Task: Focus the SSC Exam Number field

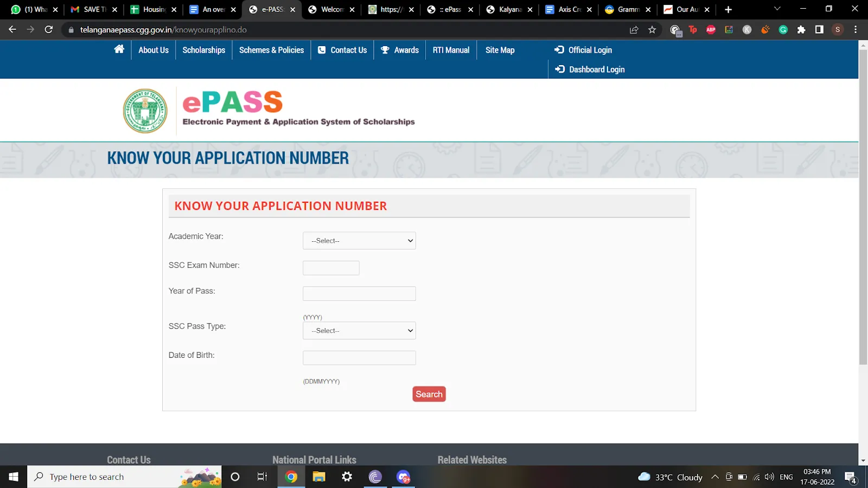Action: point(331,268)
